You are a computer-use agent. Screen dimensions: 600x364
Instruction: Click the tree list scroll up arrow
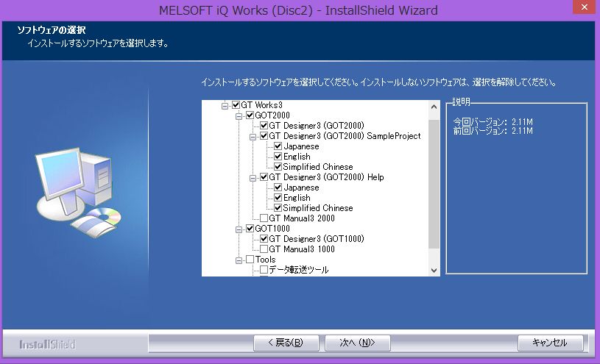tap(434, 107)
